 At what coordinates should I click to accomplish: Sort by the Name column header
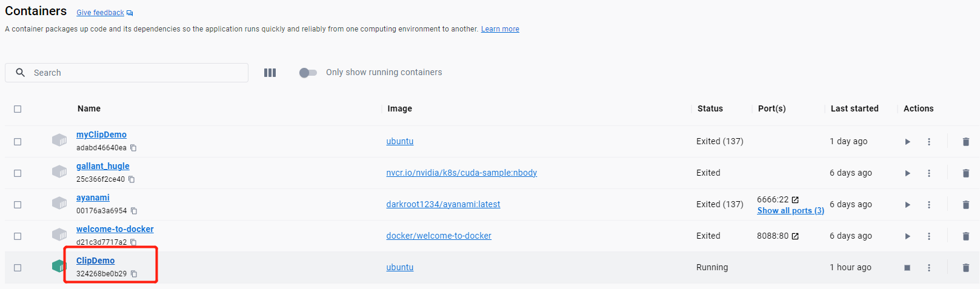point(89,108)
